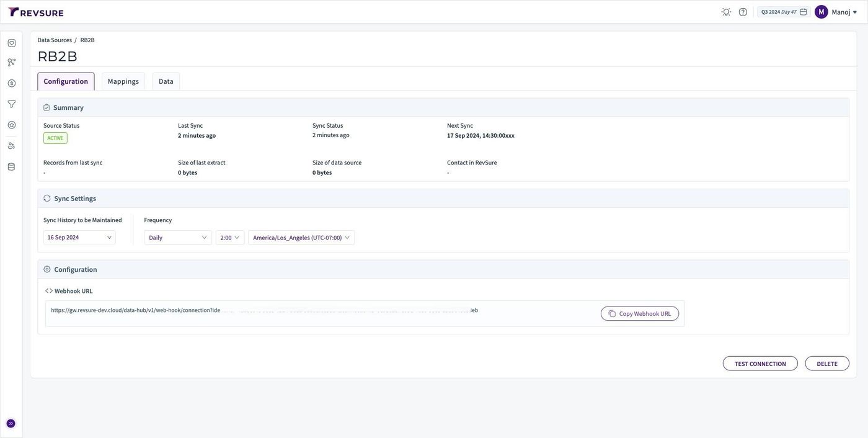
Task: Click the 'Records from last sync' label
Action: click(x=73, y=163)
